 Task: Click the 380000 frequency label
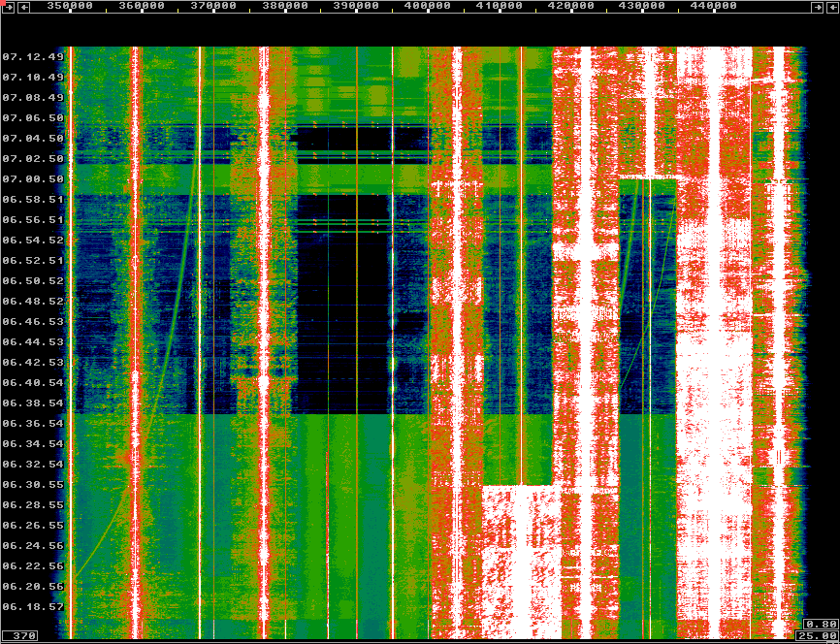point(285,6)
